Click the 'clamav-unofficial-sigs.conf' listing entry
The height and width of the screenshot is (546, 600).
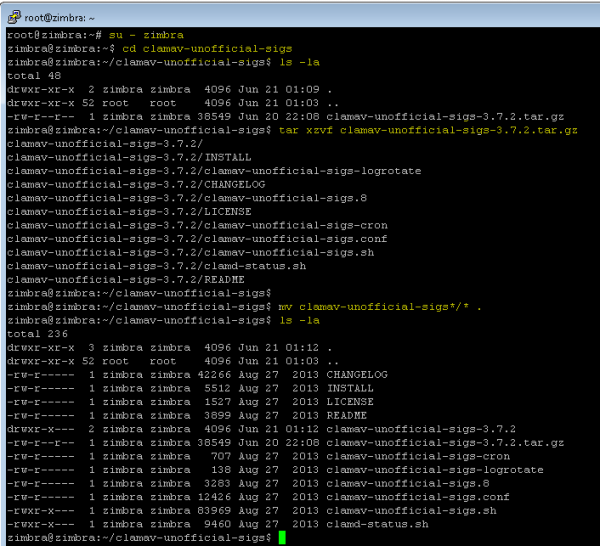418,497
